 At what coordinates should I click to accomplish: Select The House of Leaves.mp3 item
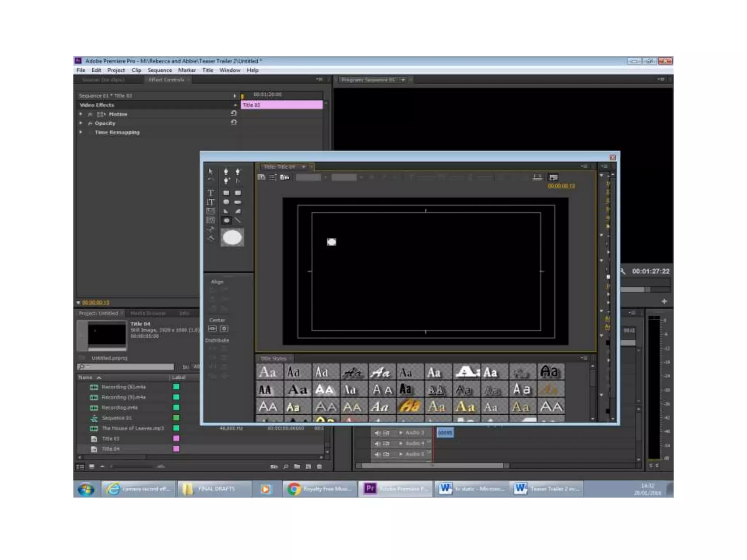pyautogui.click(x=133, y=428)
